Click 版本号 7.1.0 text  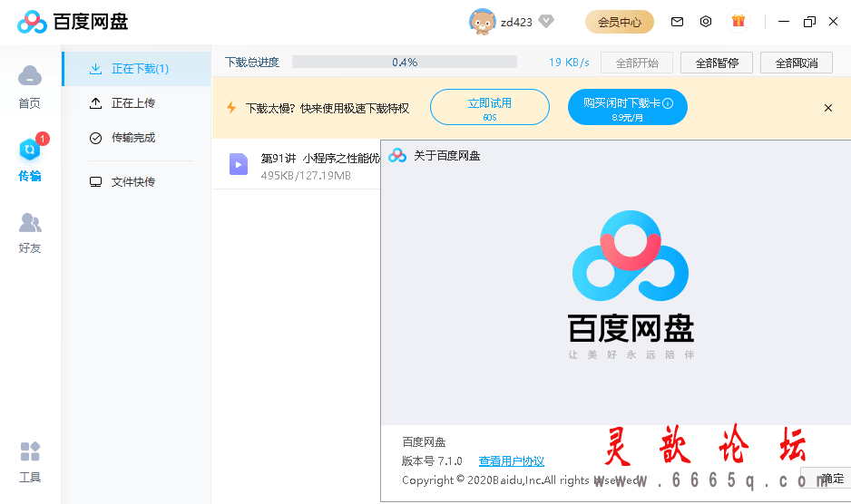click(432, 461)
